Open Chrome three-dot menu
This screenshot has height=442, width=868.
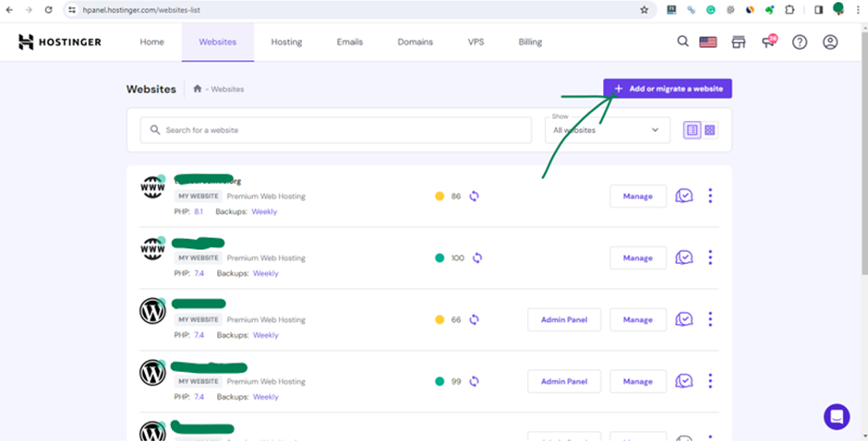(858, 10)
